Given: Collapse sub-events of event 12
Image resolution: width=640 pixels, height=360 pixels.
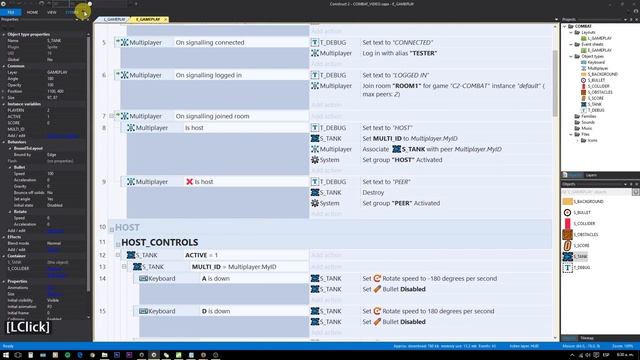Looking at the screenshot, I should click(x=118, y=255).
